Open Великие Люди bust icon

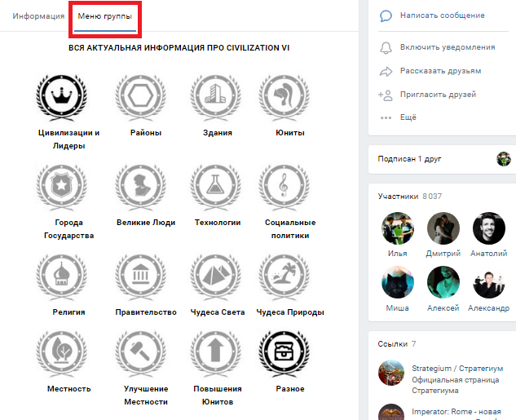click(x=140, y=188)
